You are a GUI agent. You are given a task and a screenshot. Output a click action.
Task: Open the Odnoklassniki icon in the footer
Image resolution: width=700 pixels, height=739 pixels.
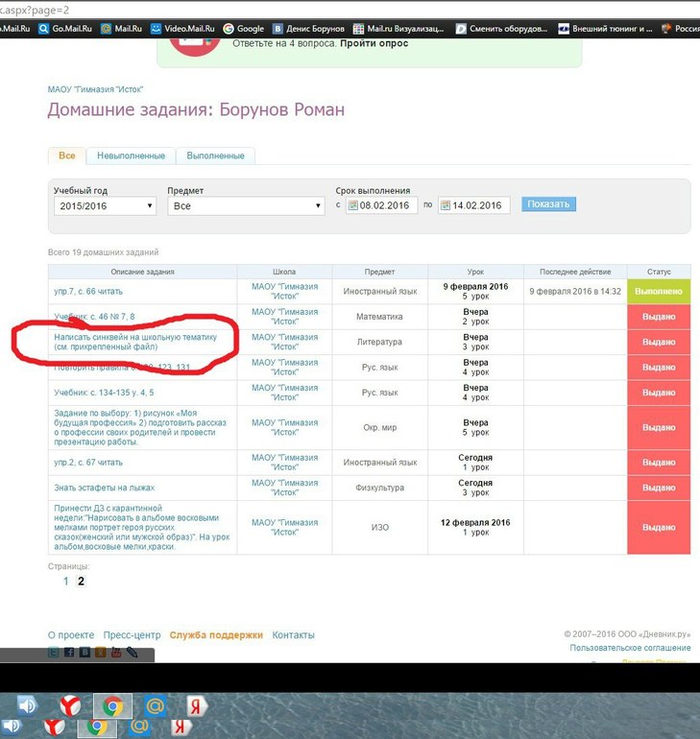(x=101, y=653)
